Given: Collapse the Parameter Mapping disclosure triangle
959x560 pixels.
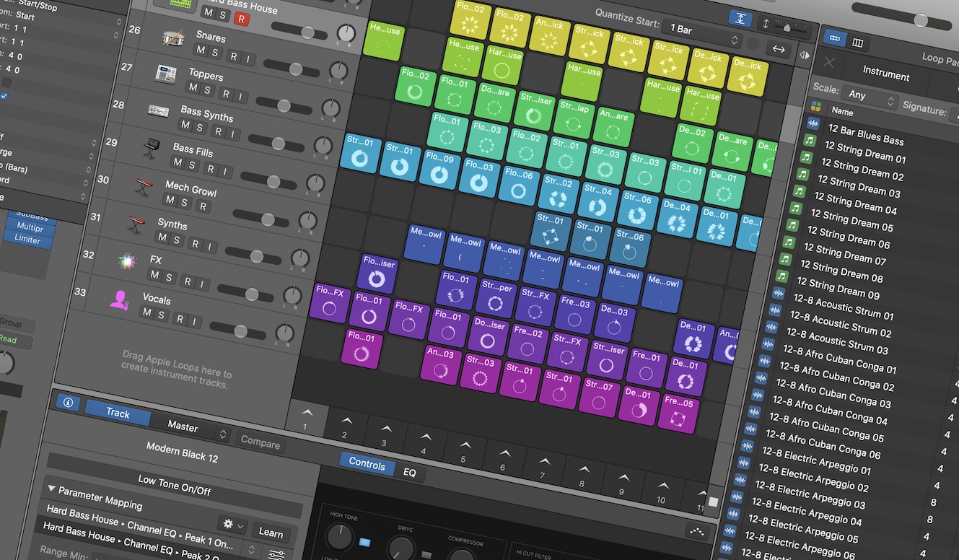Looking at the screenshot, I should click(x=52, y=489).
